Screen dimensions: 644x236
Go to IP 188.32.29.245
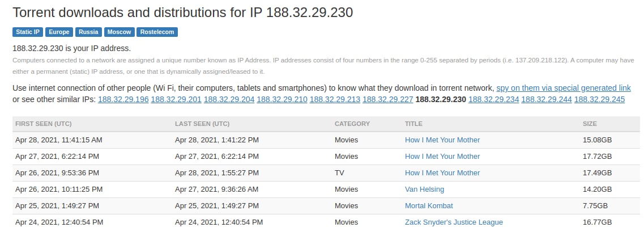click(600, 99)
